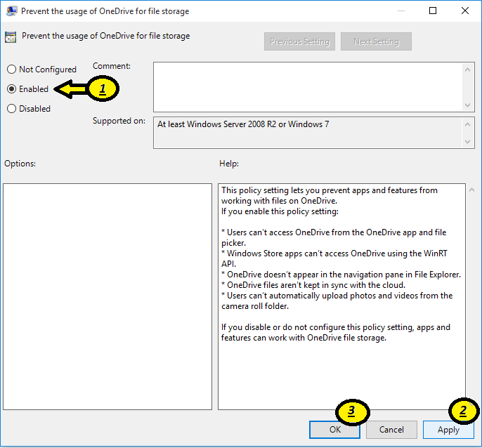Click the Comment box scroll down arrow
482x448 pixels.
[467, 105]
